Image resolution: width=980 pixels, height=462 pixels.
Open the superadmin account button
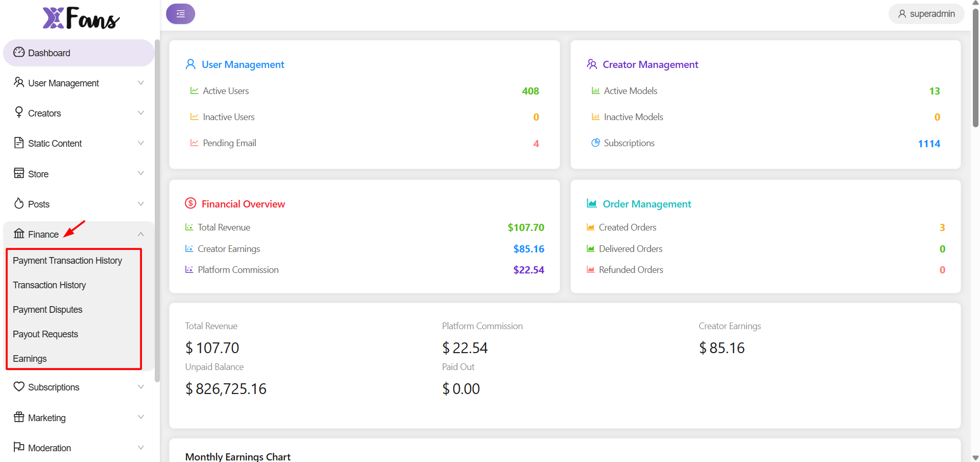926,14
